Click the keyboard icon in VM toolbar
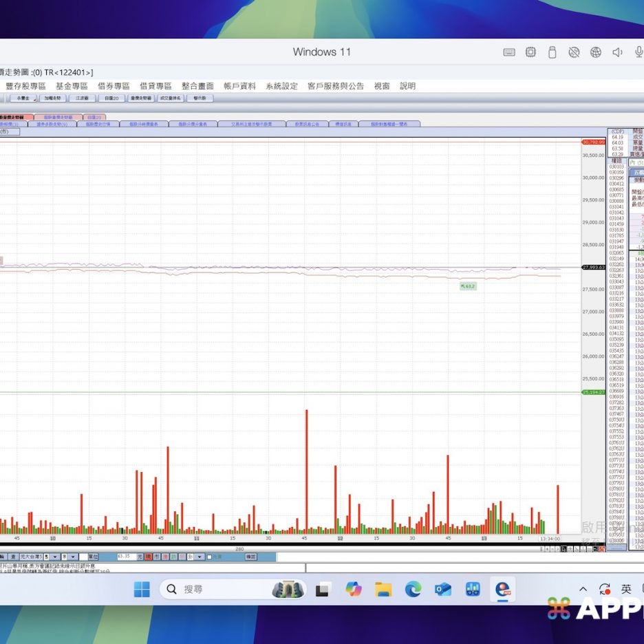The image size is (644, 644). (x=509, y=52)
